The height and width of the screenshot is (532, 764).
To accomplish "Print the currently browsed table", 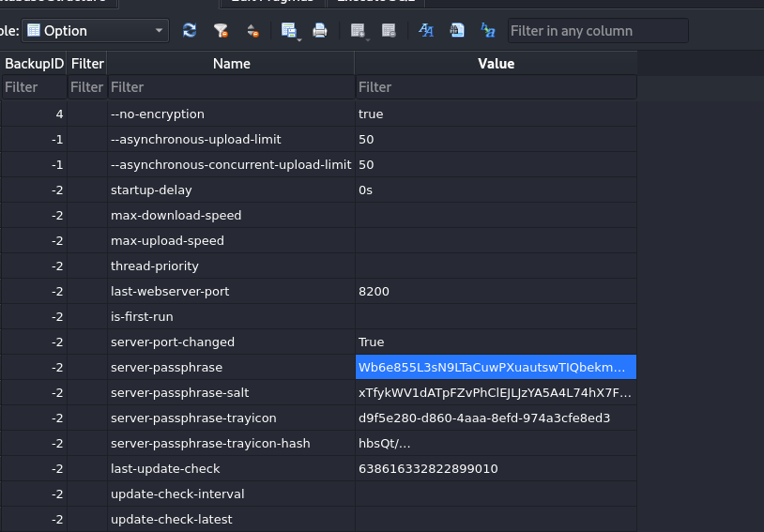I will (x=320, y=31).
